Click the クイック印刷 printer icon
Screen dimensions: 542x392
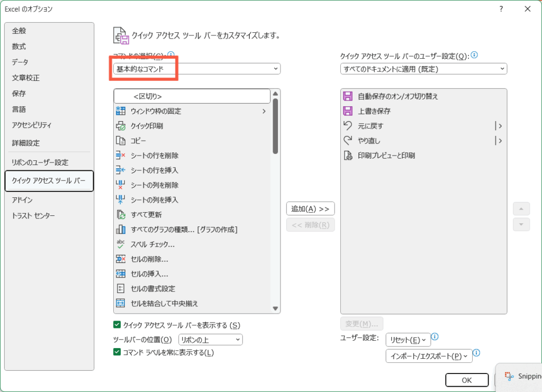click(121, 126)
